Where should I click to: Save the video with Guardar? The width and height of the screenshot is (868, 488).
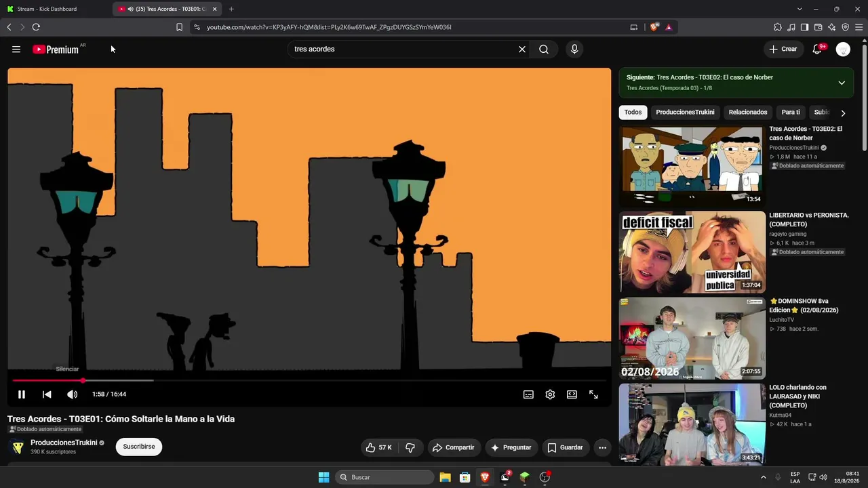click(x=565, y=447)
